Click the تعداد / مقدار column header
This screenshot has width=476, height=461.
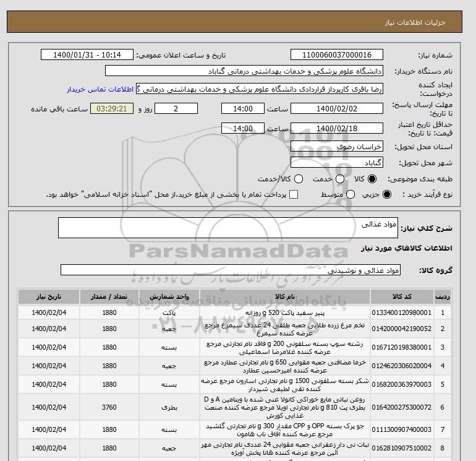(109, 296)
